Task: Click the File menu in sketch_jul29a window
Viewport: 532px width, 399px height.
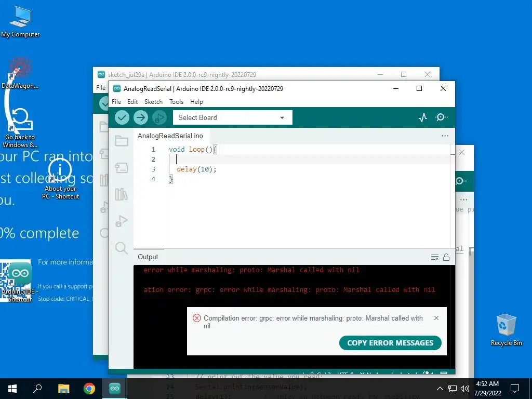Action: click(x=101, y=87)
